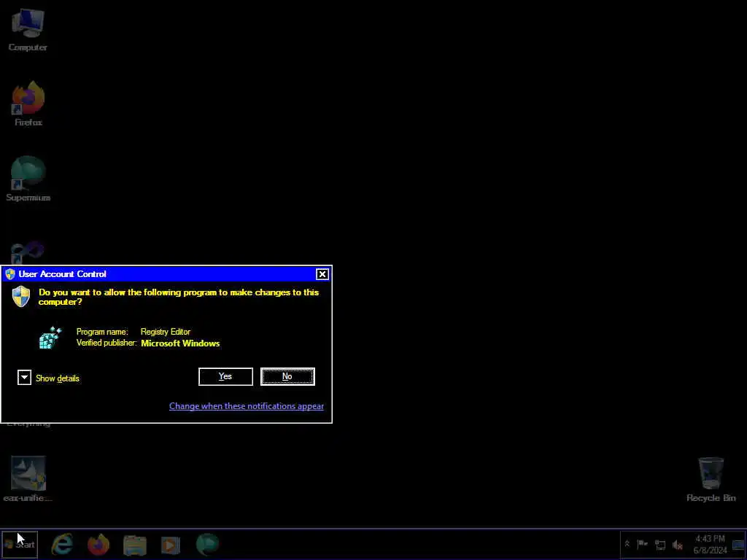Open the media player taskbar icon

pyautogui.click(x=171, y=545)
